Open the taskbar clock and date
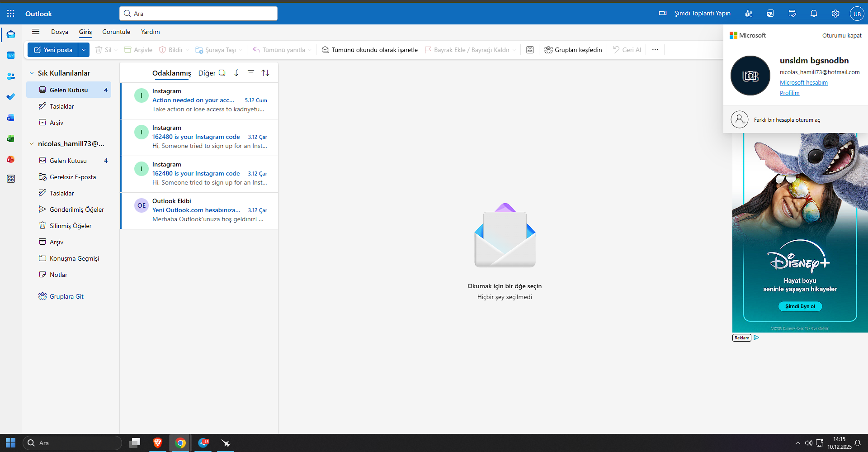The width and height of the screenshot is (868, 452). pyautogui.click(x=840, y=443)
